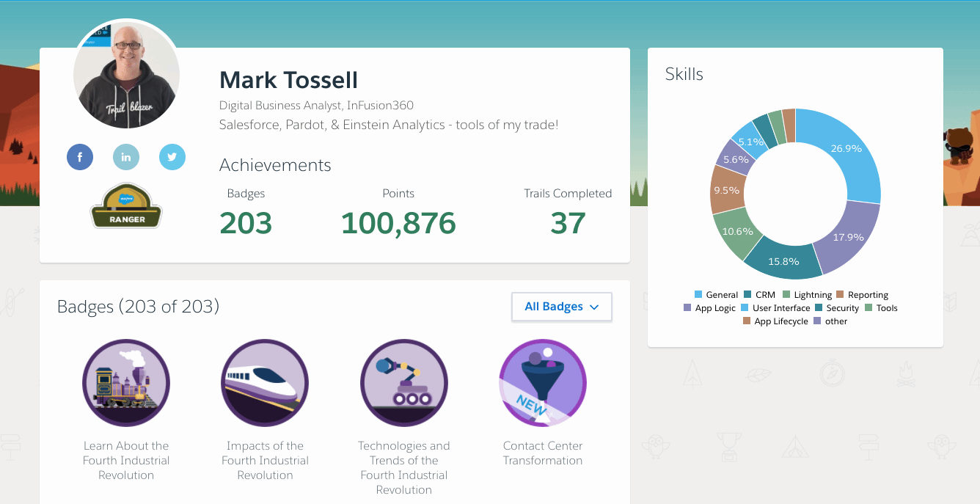980x504 pixels.
Task: Open the Technologies and Trends badge
Action: click(x=403, y=382)
